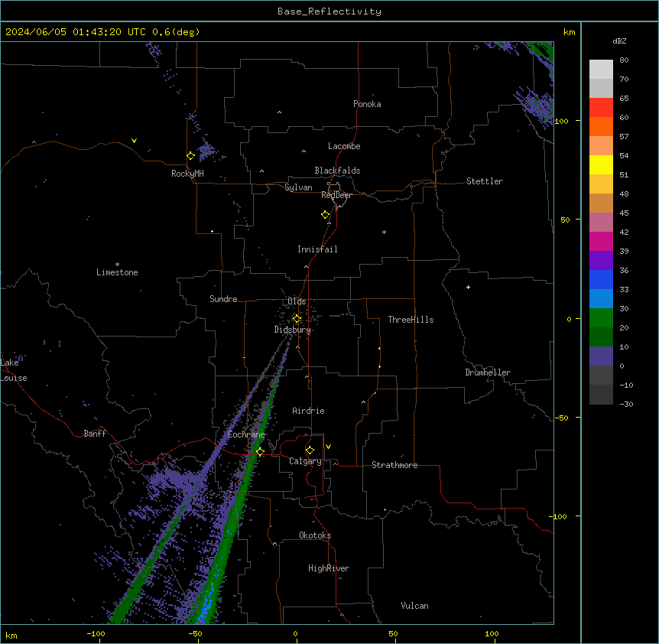Screen dimensions: 659x644
Task: Select the yellow diamond marker between Olds and Didsbury
Action: coord(297,319)
